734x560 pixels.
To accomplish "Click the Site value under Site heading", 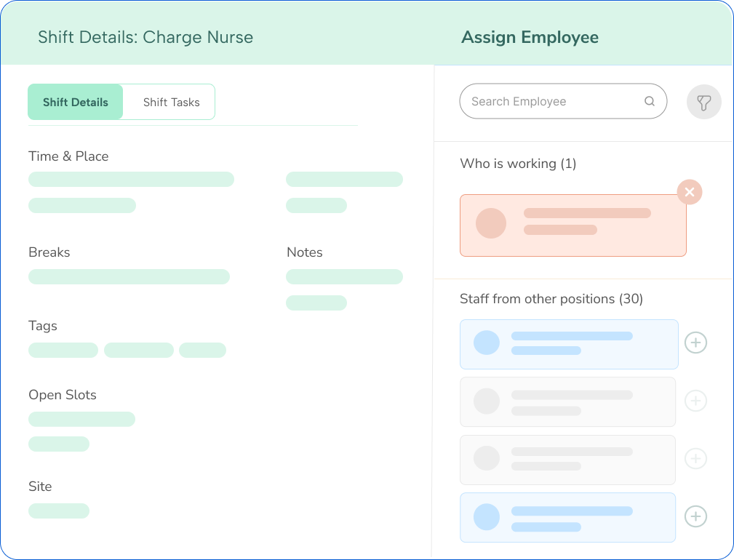I will (x=59, y=511).
